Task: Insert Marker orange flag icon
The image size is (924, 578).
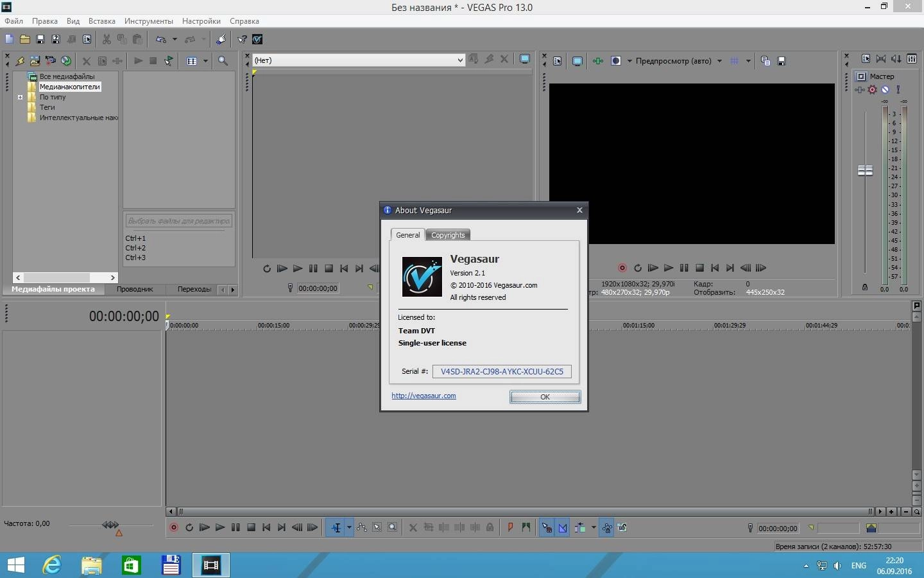Action: [x=510, y=527]
